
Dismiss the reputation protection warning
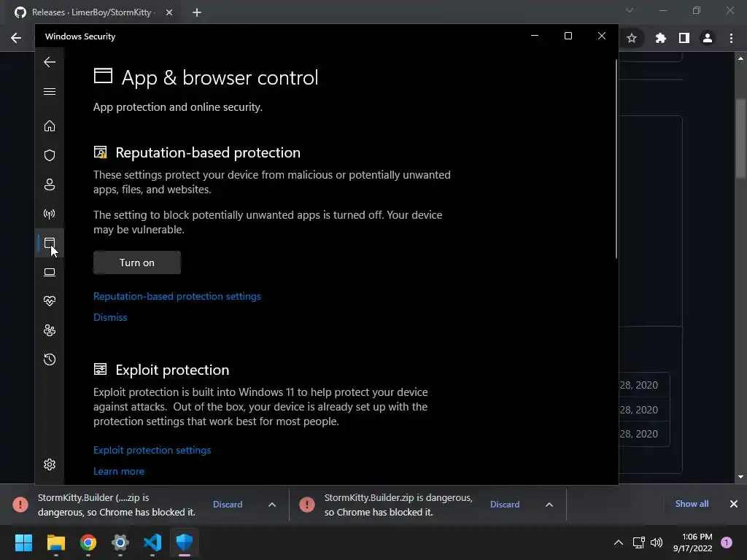click(x=110, y=317)
